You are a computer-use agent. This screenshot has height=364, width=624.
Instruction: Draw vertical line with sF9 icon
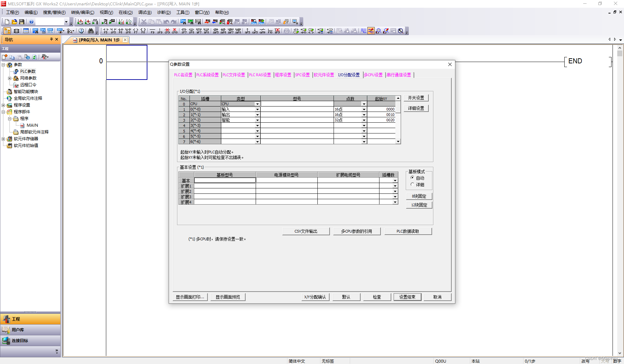pyautogui.click(x=160, y=31)
